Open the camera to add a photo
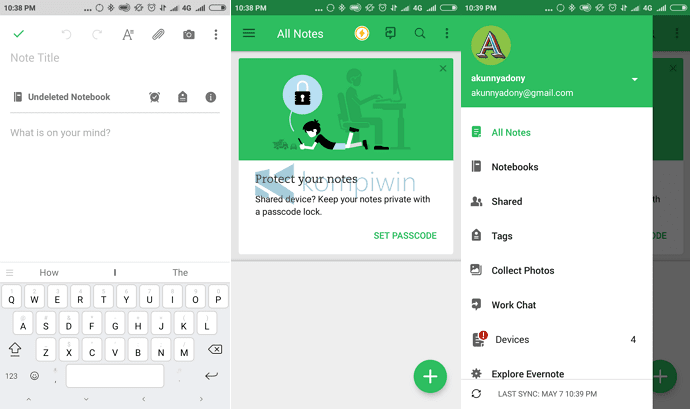The width and height of the screenshot is (690, 409). point(189,34)
